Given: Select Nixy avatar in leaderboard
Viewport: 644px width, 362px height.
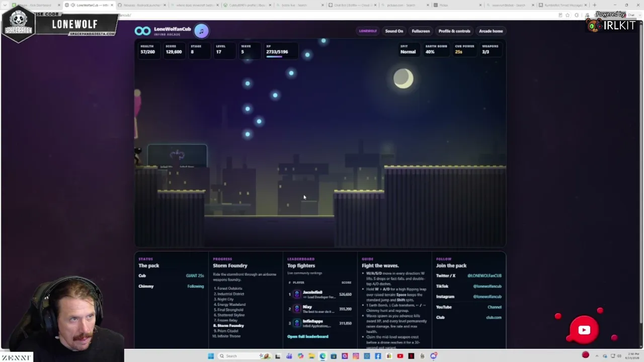Looking at the screenshot, I should pos(297,309).
